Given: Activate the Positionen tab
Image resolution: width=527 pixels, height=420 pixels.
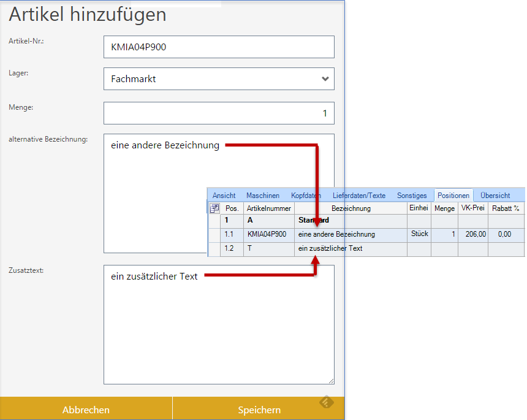Looking at the screenshot, I should tap(453, 196).
